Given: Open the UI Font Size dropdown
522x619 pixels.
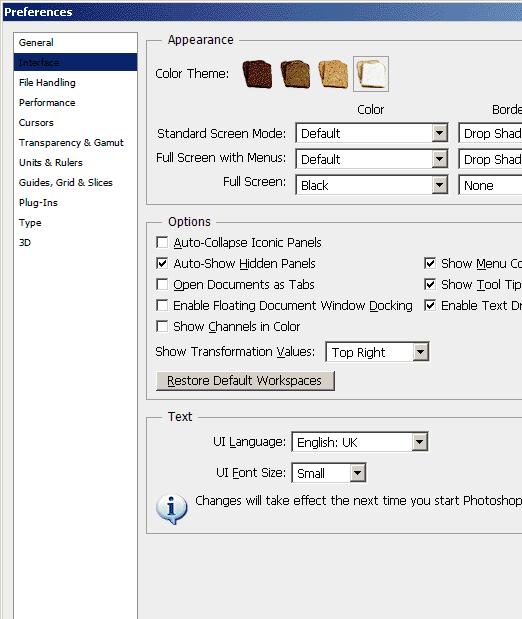Looking at the screenshot, I should pyautogui.click(x=329, y=473).
